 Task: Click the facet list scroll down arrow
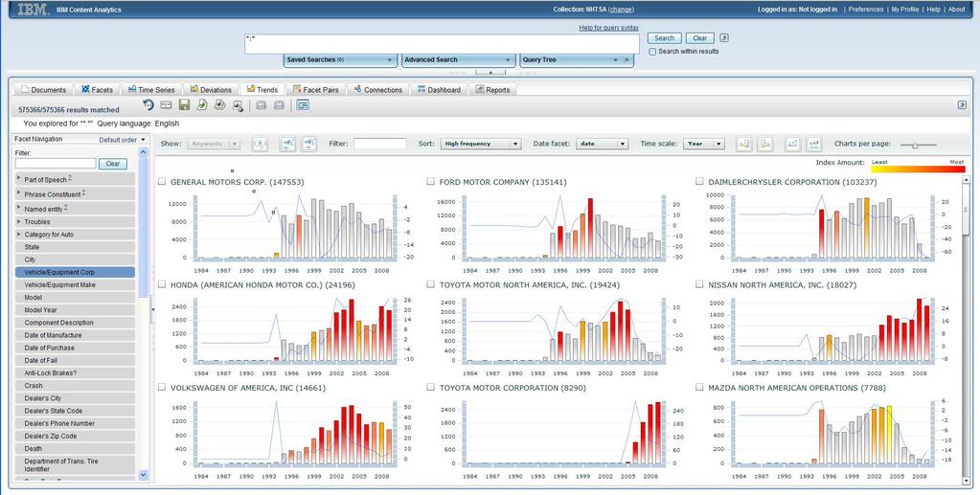click(143, 475)
